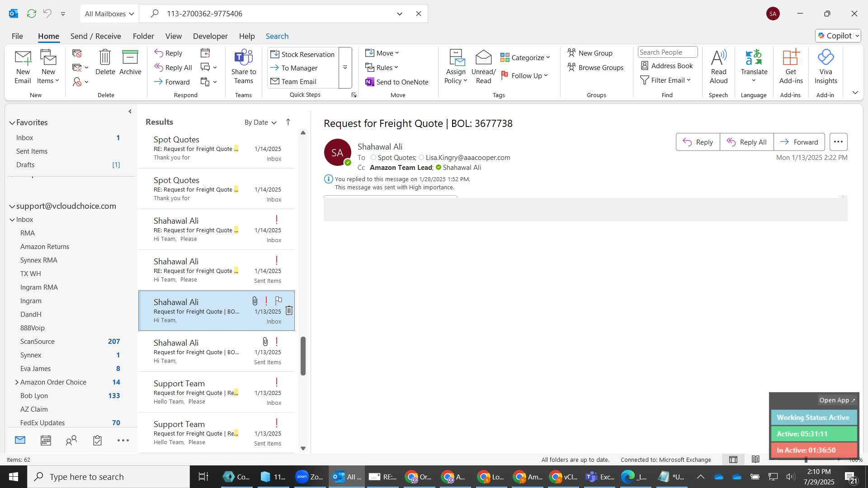Image resolution: width=868 pixels, height=488 pixels.
Task: Click the Copilot button
Action: coord(838,36)
